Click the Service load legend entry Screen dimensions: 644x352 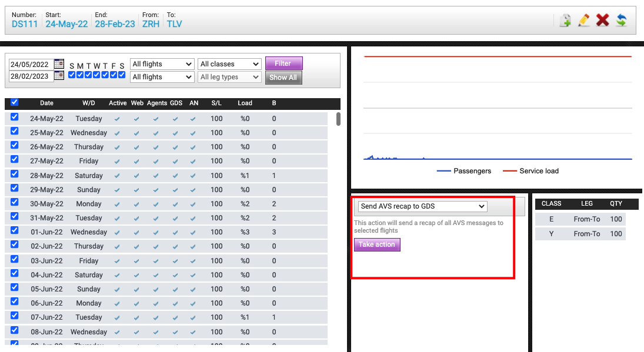point(530,170)
